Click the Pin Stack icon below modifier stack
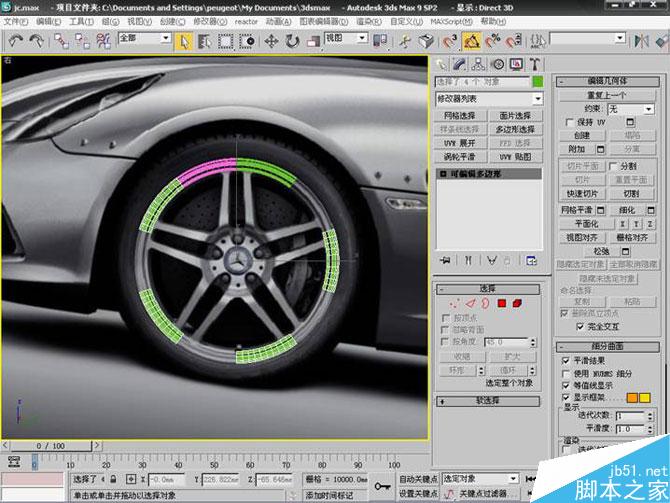Viewport: 670px width, 503px height. pyautogui.click(x=443, y=260)
